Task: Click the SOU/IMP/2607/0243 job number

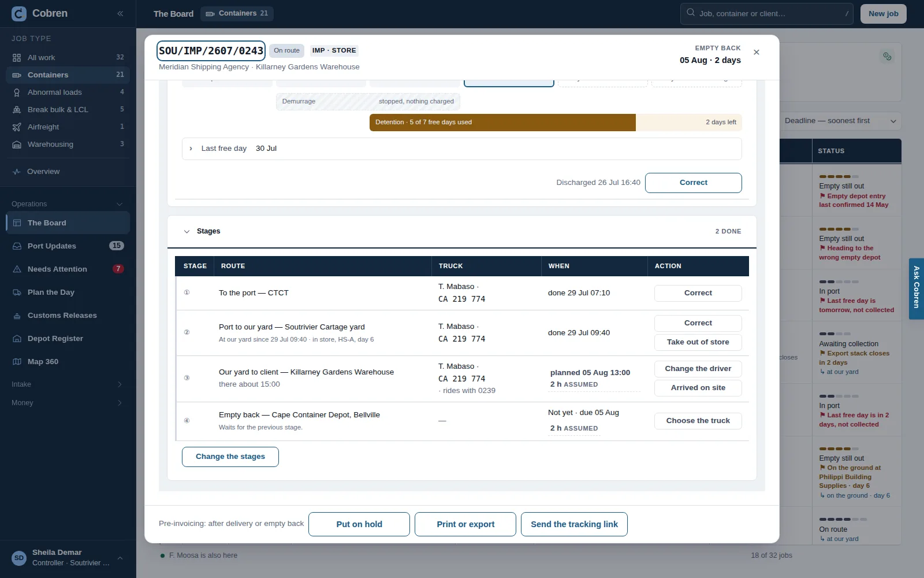Action: (211, 51)
